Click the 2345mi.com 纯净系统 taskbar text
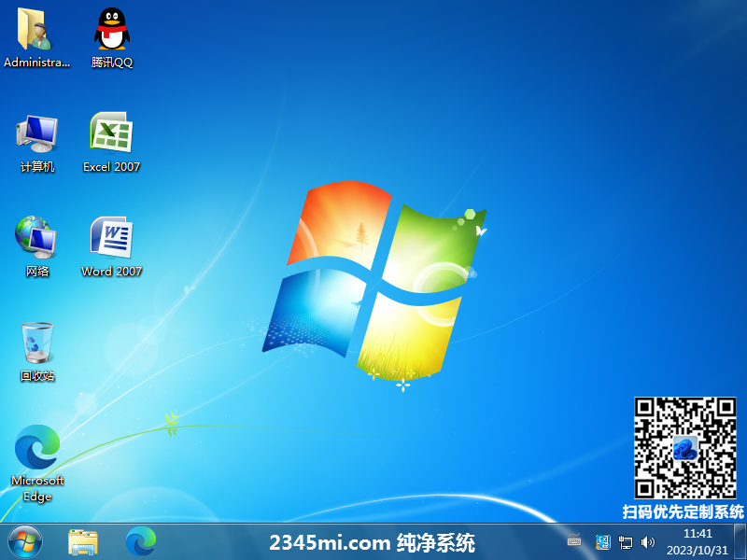The height and width of the screenshot is (560, 747). point(372,542)
